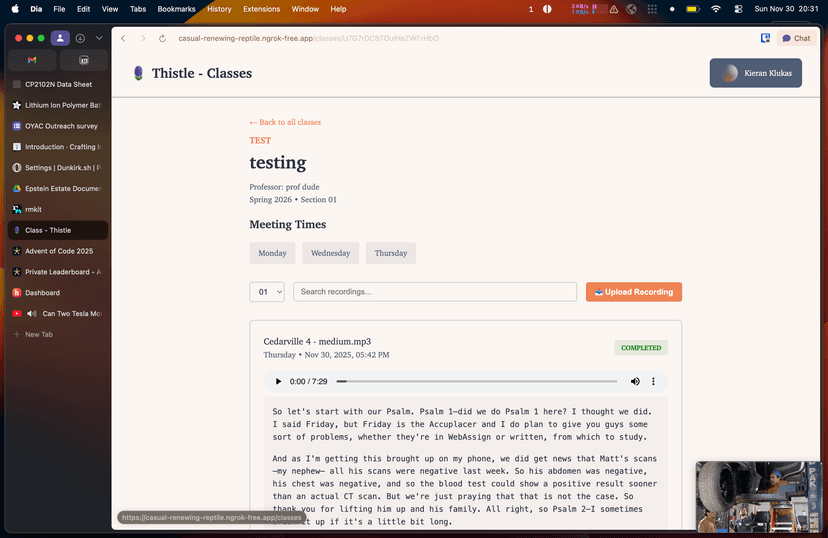This screenshot has height=538, width=828.
Task: Mute the YouTube tab's speaker icon
Action: pos(32,314)
